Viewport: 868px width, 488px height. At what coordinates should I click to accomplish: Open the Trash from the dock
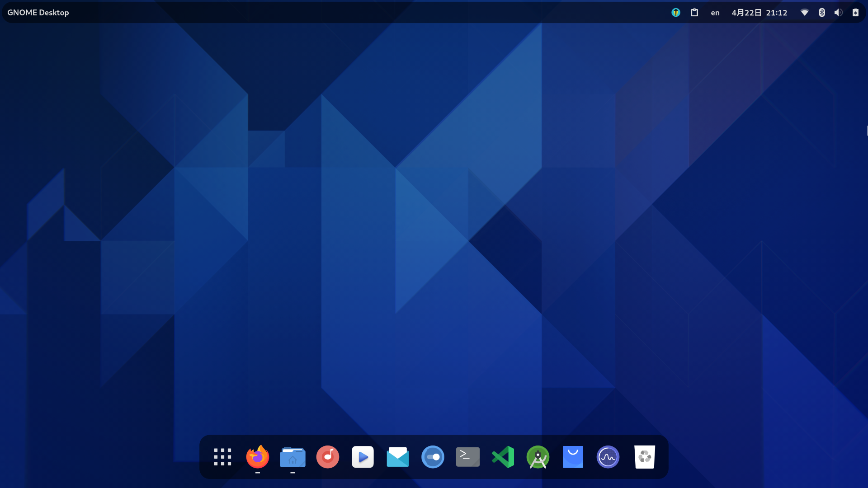(x=645, y=457)
